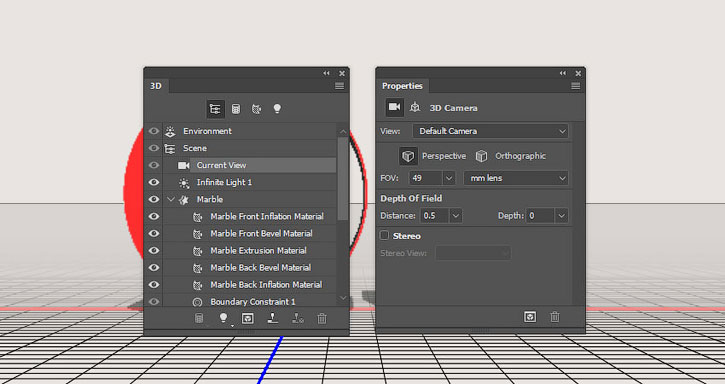This screenshot has width=725, height=384.
Task: Click the Scene tree icon
Action: point(170,149)
